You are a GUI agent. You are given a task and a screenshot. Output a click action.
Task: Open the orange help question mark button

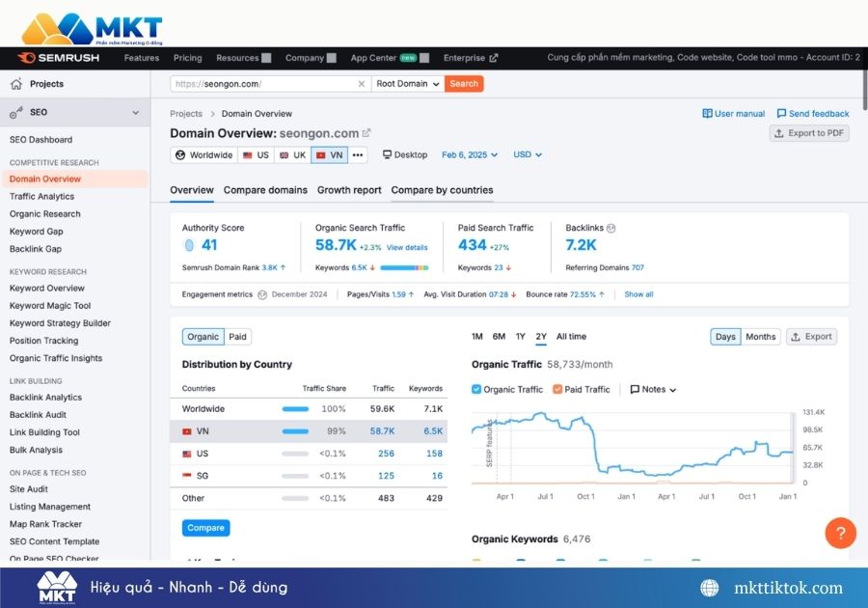[840, 533]
